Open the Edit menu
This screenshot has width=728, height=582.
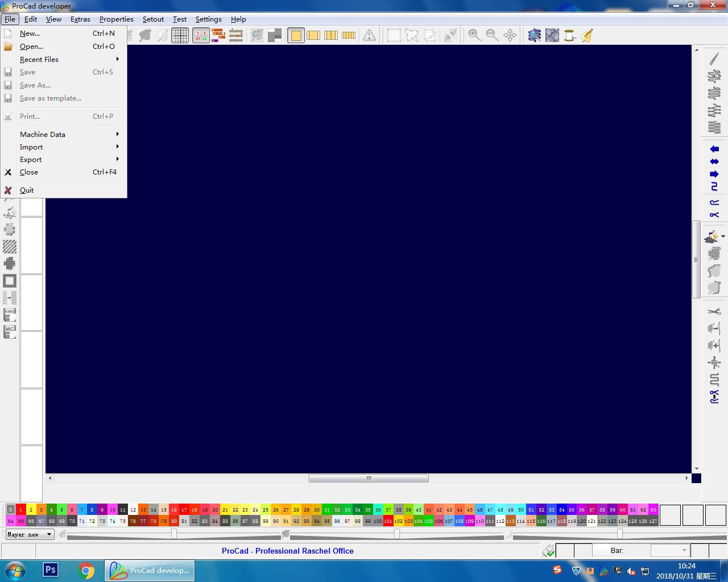[x=31, y=19]
